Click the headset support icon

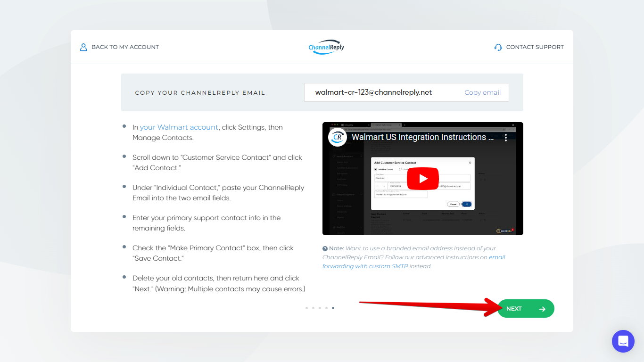click(x=498, y=47)
